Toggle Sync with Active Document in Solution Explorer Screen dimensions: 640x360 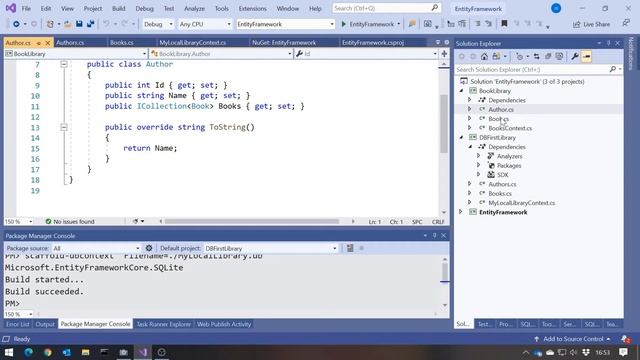click(x=536, y=57)
